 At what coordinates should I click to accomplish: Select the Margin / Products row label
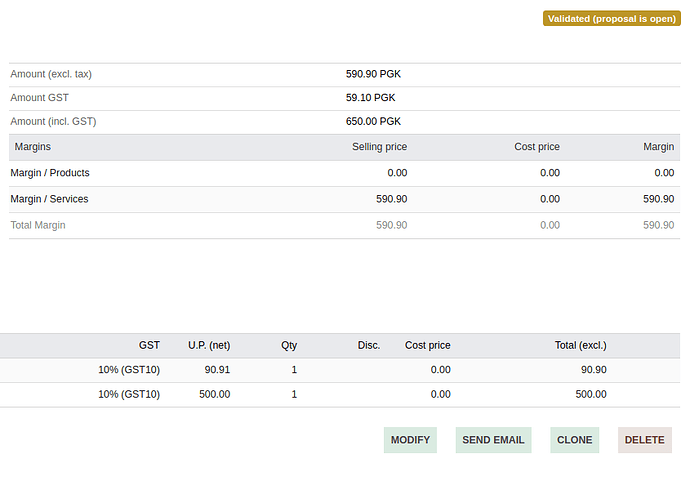pyautogui.click(x=50, y=173)
